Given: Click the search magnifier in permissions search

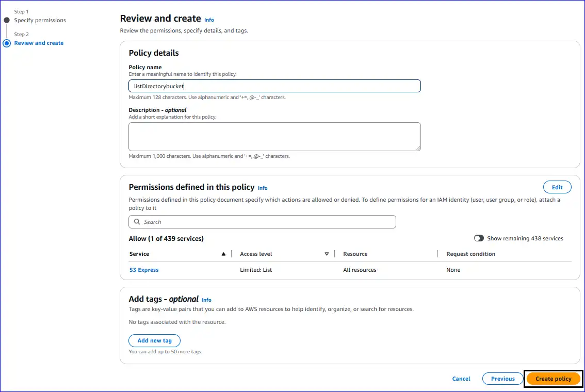Looking at the screenshot, I should (137, 222).
